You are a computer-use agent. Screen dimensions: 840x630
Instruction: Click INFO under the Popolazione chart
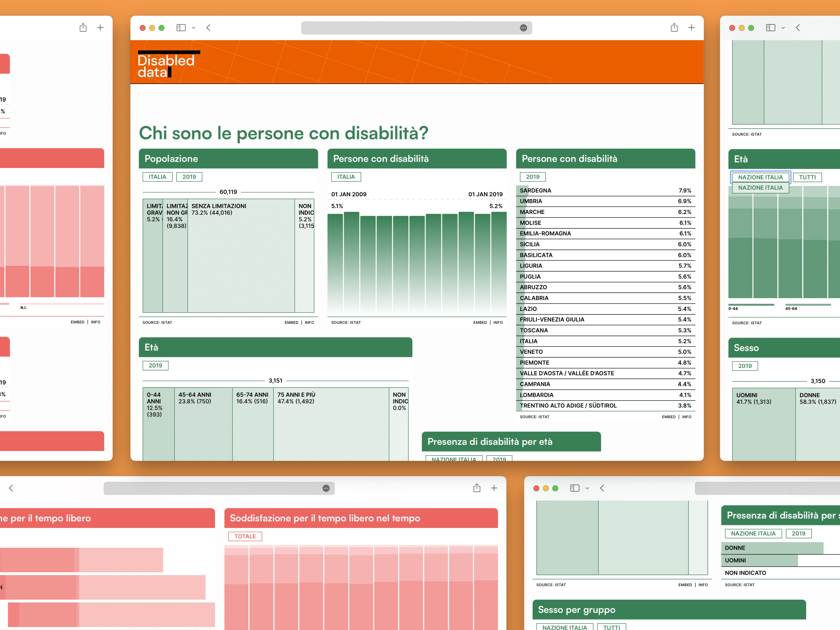pos(309,323)
